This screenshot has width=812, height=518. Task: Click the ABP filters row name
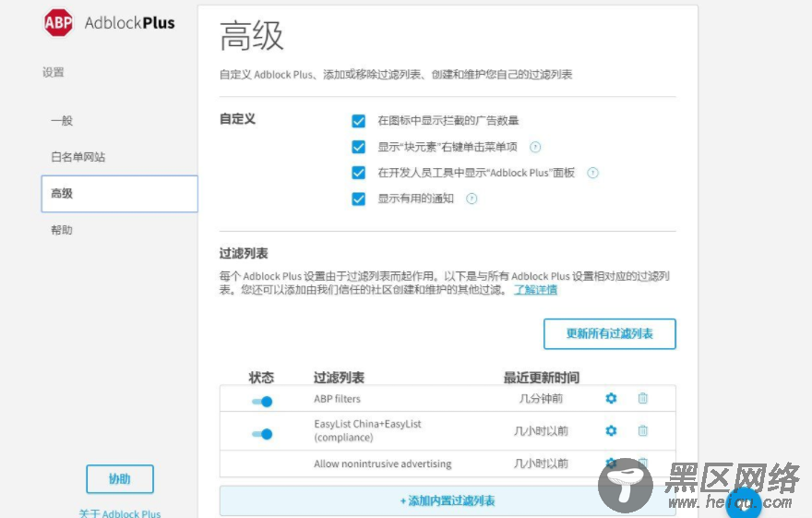click(x=337, y=399)
